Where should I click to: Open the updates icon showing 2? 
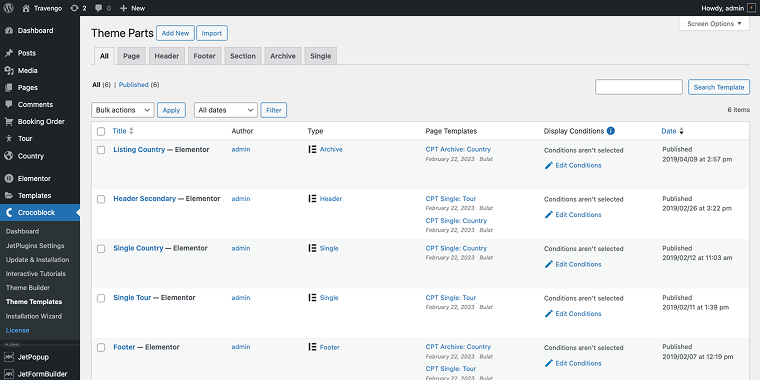pos(79,8)
